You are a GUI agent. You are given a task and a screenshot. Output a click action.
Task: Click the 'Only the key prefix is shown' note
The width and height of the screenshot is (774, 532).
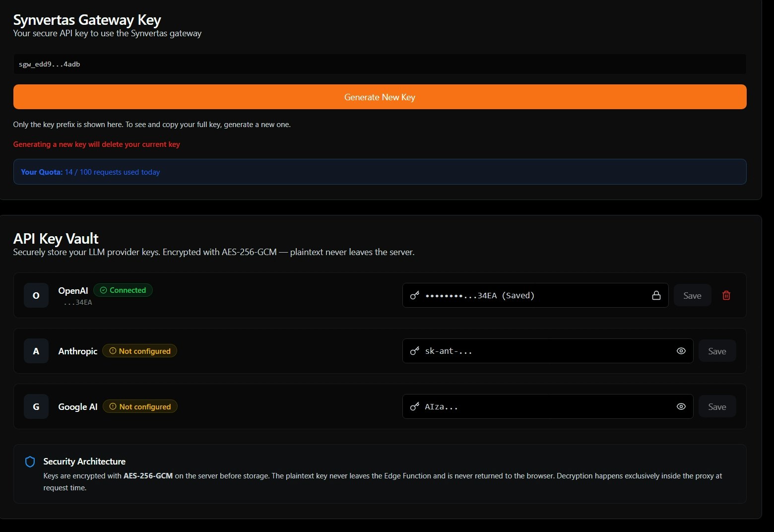tap(152, 124)
